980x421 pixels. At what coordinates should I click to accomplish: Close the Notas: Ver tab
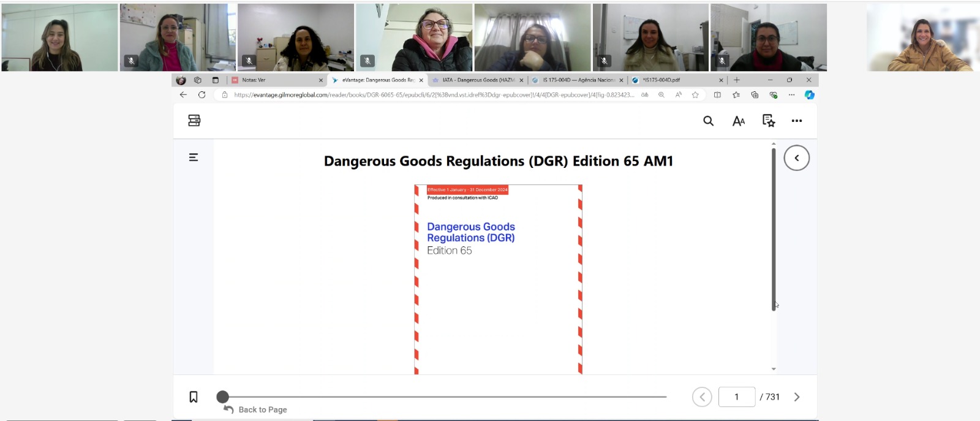(320, 80)
